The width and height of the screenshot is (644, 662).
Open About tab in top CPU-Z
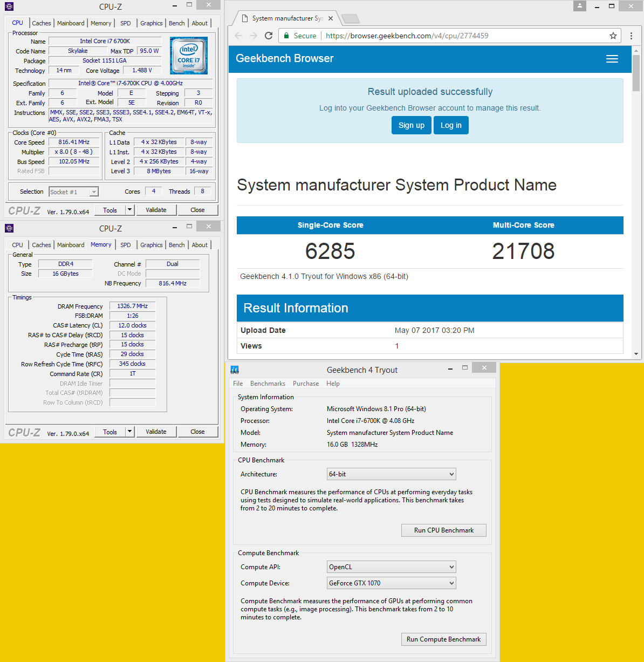click(200, 23)
